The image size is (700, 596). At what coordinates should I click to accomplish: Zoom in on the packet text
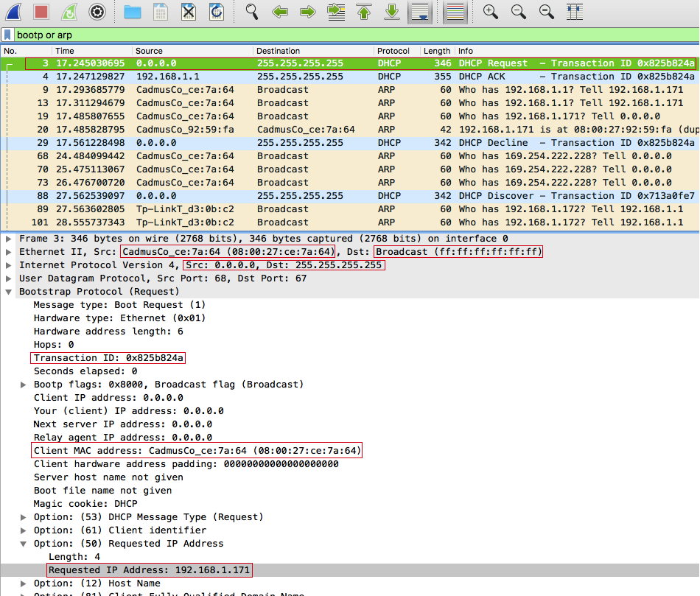tap(490, 12)
